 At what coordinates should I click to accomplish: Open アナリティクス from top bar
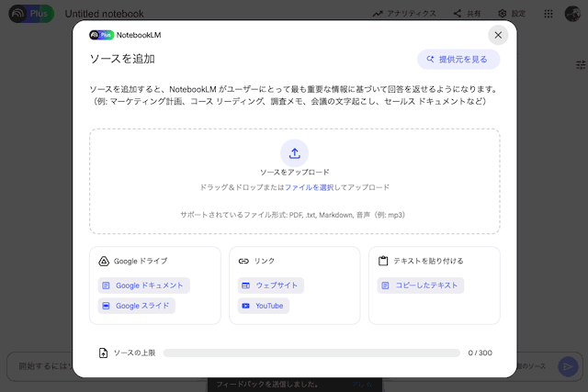coord(404,14)
